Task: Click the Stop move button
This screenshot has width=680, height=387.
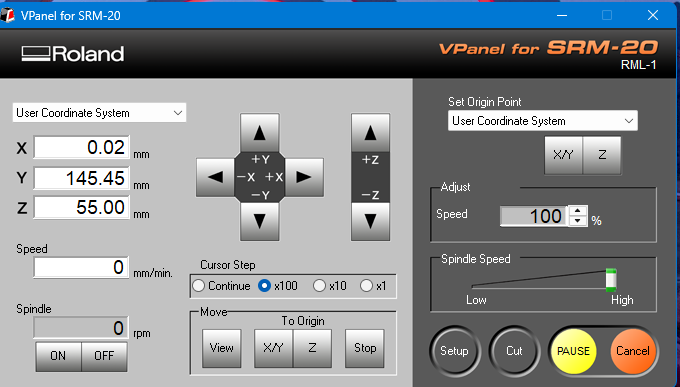Action: coord(365,348)
